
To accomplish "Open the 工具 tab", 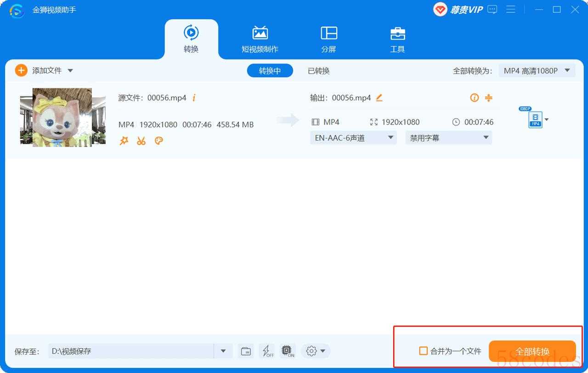I will coord(397,40).
